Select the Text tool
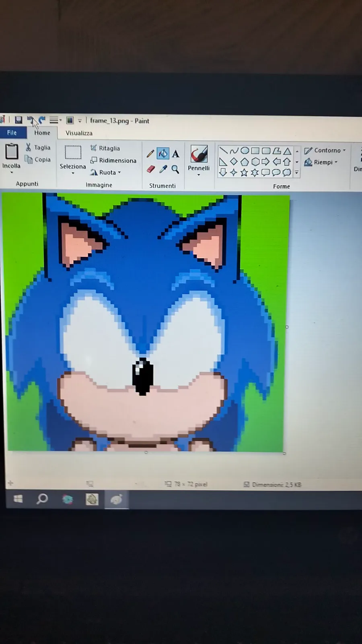The height and width of the screenshot is (644, 362). pos(175,154)
